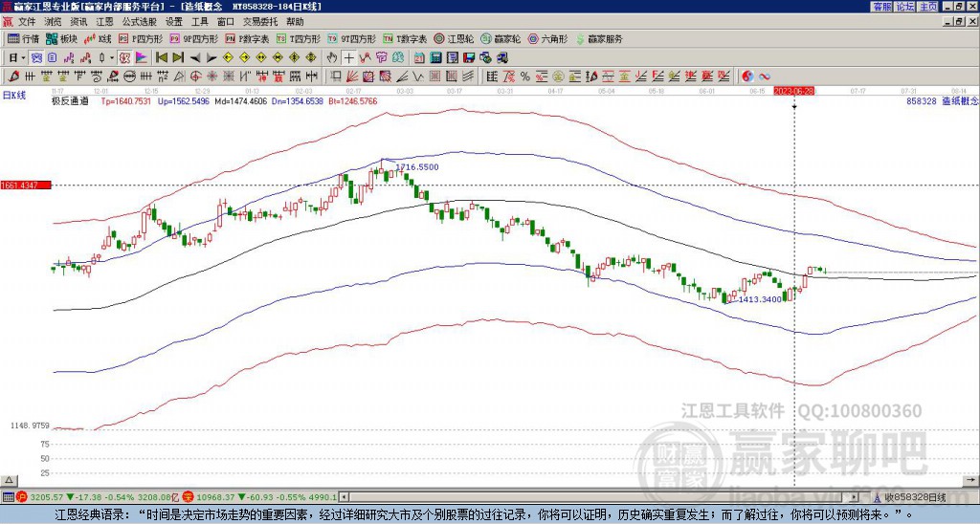
Task: Click the red floppy save icon
Action: click(469, 58)
